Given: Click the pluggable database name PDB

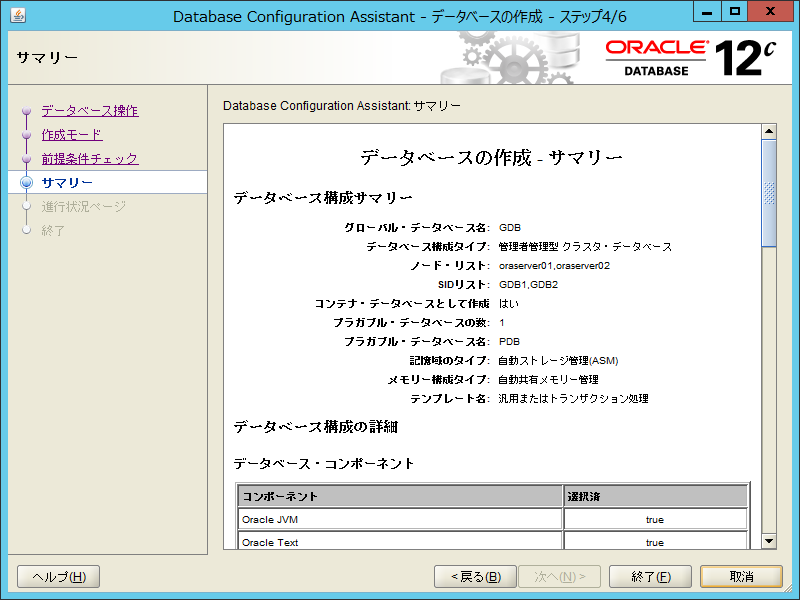Looking at the screenshot, I should (509, 342).
